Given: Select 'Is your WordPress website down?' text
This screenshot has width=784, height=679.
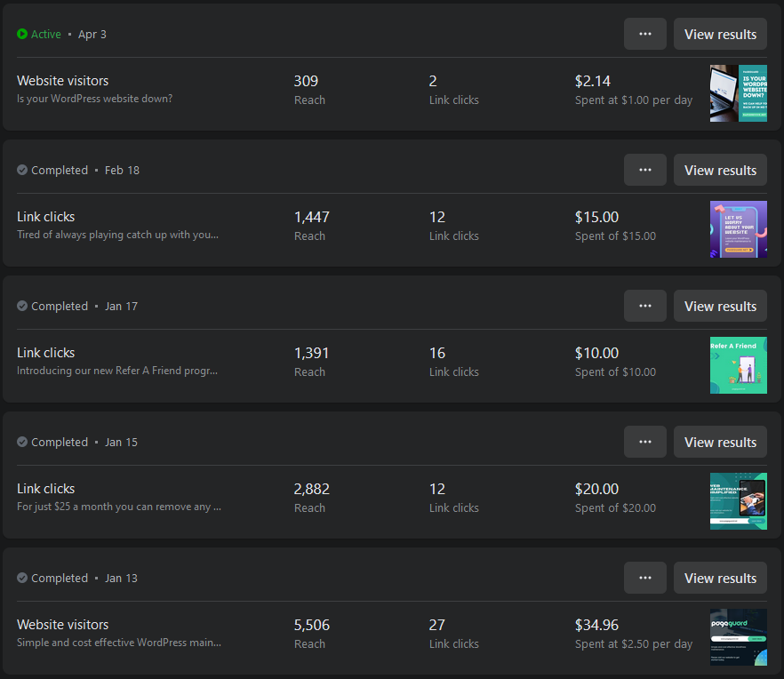Looking at the screenshot, I should (94, 99).
